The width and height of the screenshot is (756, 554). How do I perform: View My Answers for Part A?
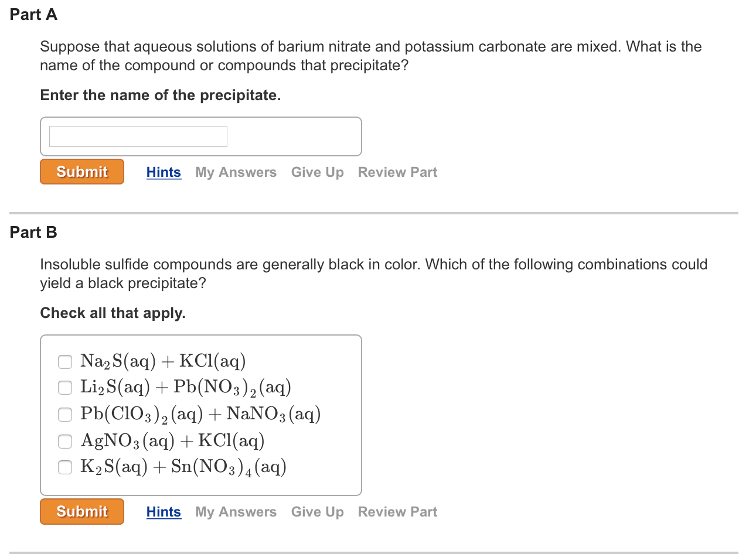236,172
